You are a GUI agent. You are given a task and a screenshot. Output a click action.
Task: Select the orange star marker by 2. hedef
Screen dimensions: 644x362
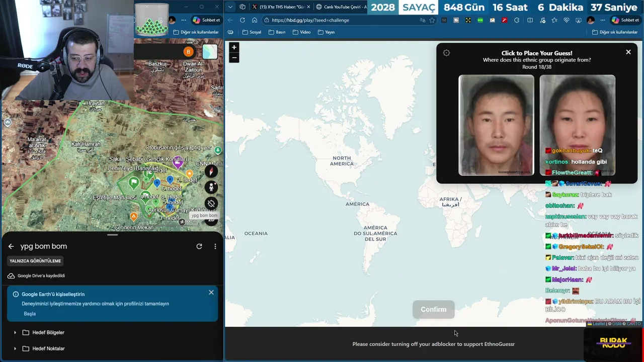point(190,173)
